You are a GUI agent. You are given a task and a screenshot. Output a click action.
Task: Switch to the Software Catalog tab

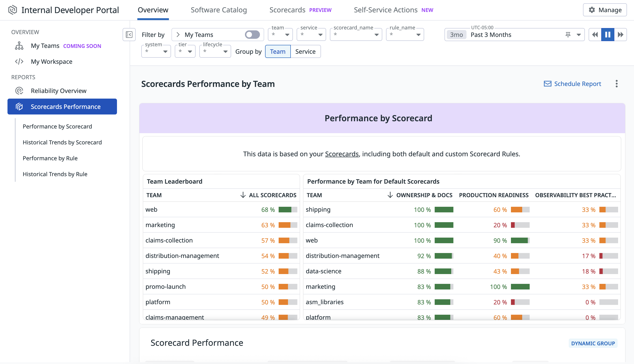pos(219,10)
